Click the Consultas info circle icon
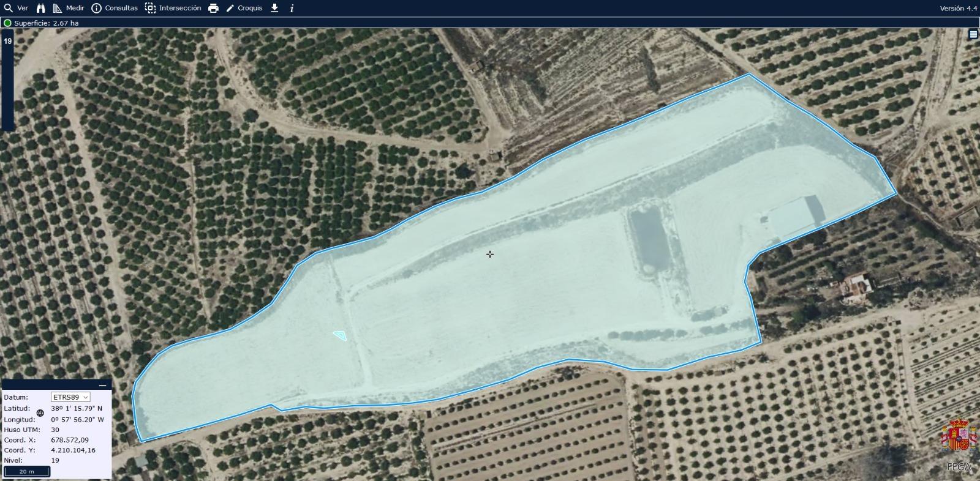The width and height of the screenshot is (980, 481). tap(96, 8)
